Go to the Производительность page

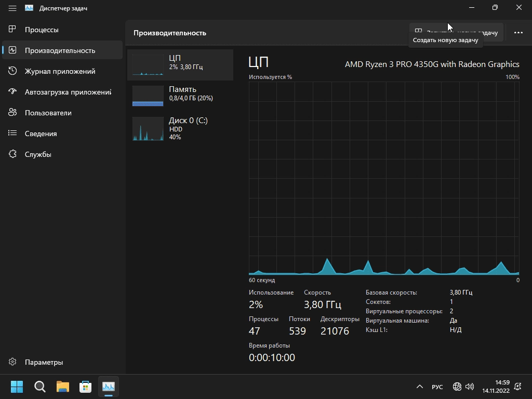(62, 50)
